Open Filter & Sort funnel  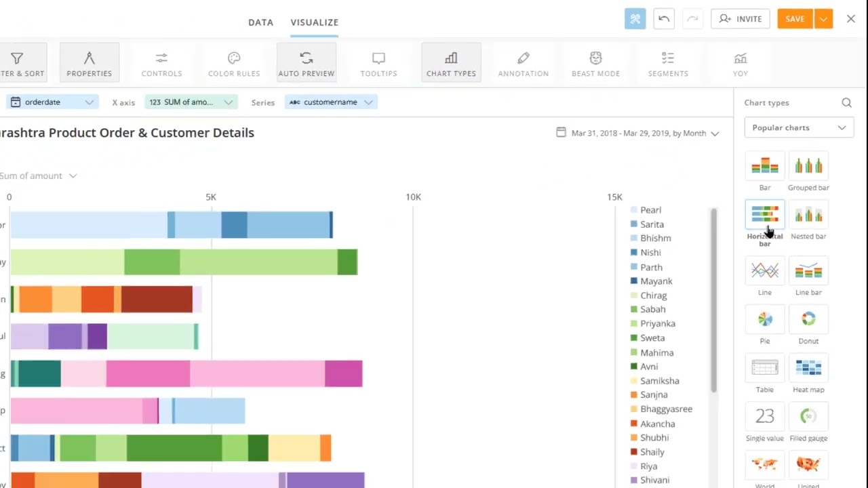(22, 63)
